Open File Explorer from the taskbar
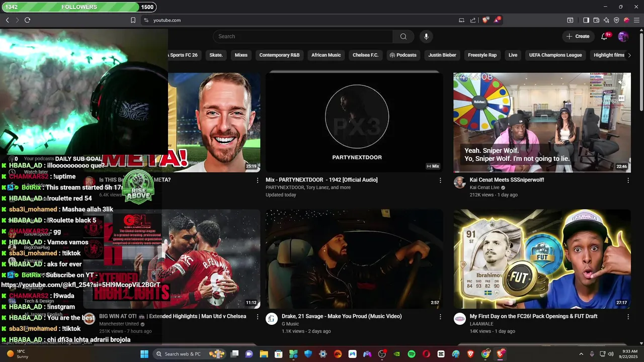This screenshot has width=644, height=362. [264, 354]
